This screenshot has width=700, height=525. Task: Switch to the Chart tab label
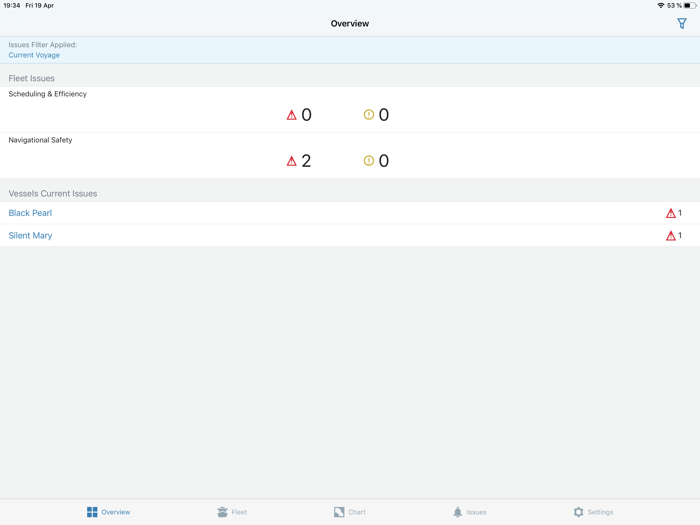click(x=357, y=512)
